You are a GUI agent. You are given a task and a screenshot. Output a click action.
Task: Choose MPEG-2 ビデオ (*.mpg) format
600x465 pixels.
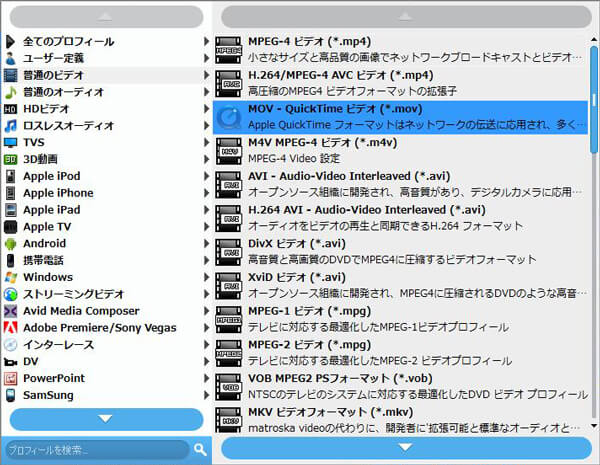click(400, 353)
